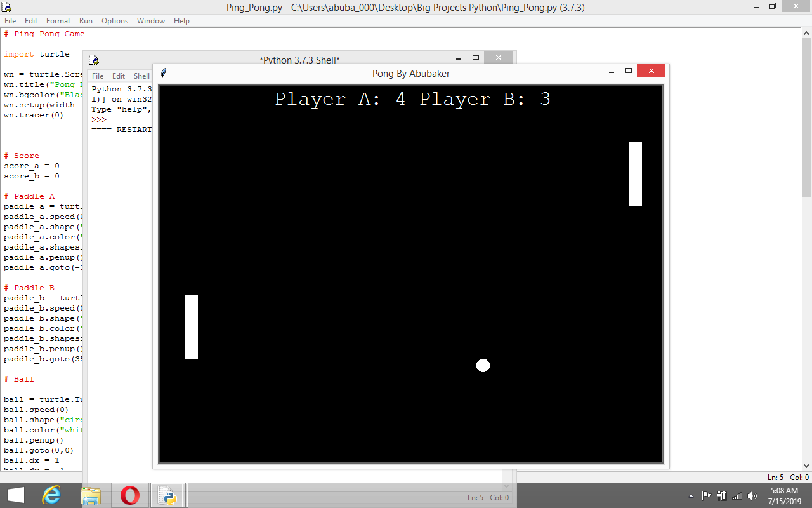The width and height of the screenshot is (812, 508).
Task: Click the Python feather icon on Pong title bar
Action: (x=164, y=72)
